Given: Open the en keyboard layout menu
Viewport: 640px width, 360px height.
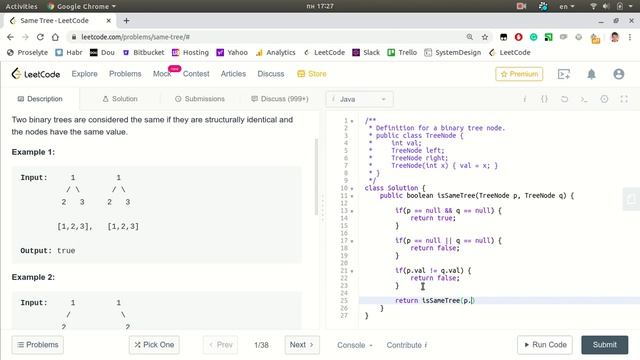Looking at the screenshot, I should coord(567,6).
